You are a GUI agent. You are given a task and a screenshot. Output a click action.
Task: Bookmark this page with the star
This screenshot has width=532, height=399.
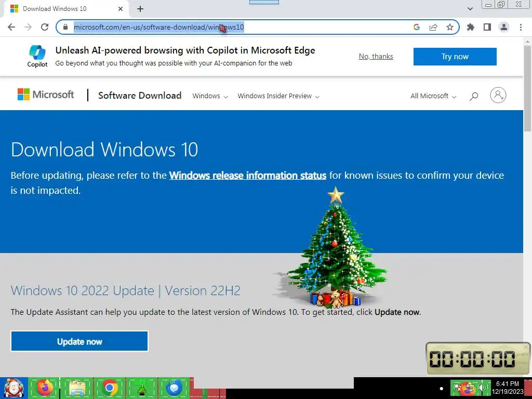[450, 27]
